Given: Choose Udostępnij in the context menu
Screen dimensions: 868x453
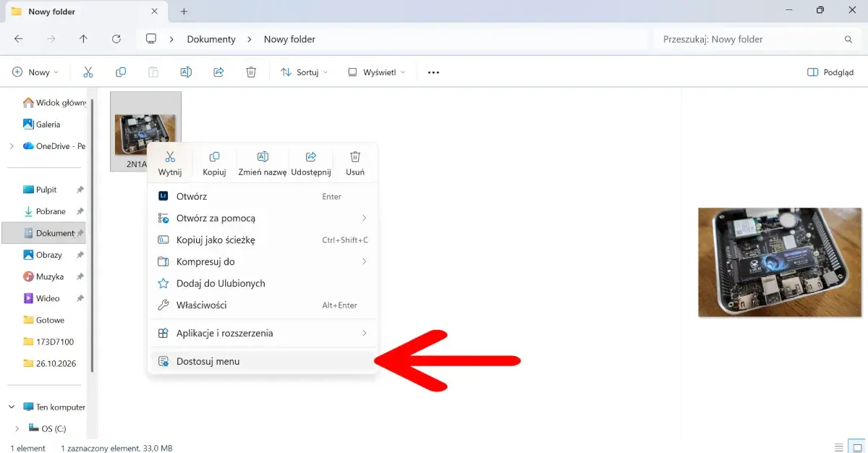Looking at the screenshot, I should tap(311, 164).
